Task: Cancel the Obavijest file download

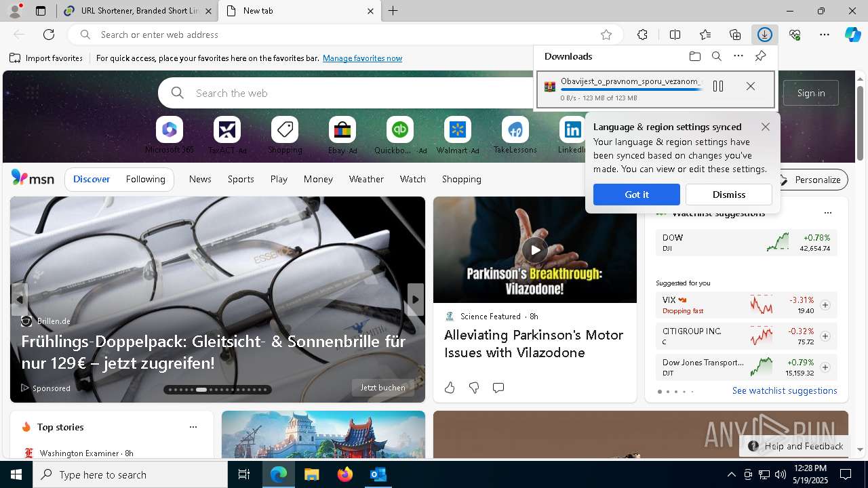Action: click(x=751, y=86)
